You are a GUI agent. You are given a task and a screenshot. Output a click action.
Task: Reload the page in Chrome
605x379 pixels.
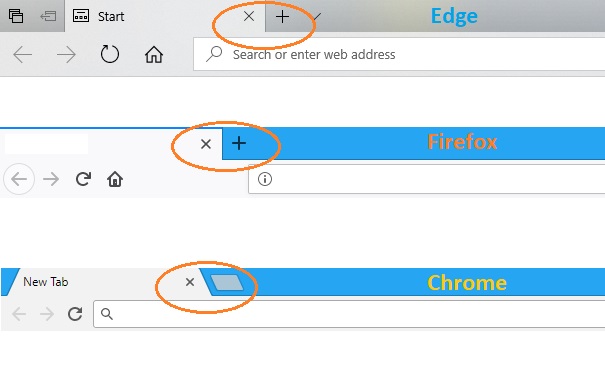75,314
